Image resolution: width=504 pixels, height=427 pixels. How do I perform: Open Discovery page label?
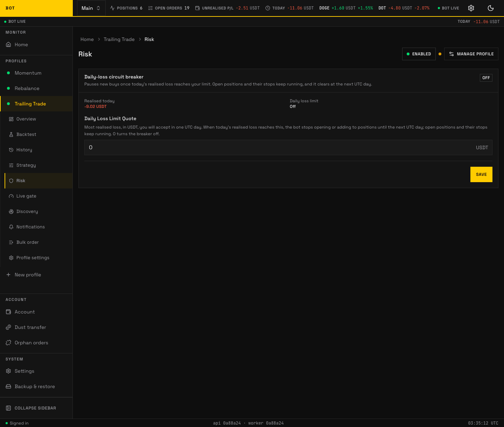[x=27, y=212]
